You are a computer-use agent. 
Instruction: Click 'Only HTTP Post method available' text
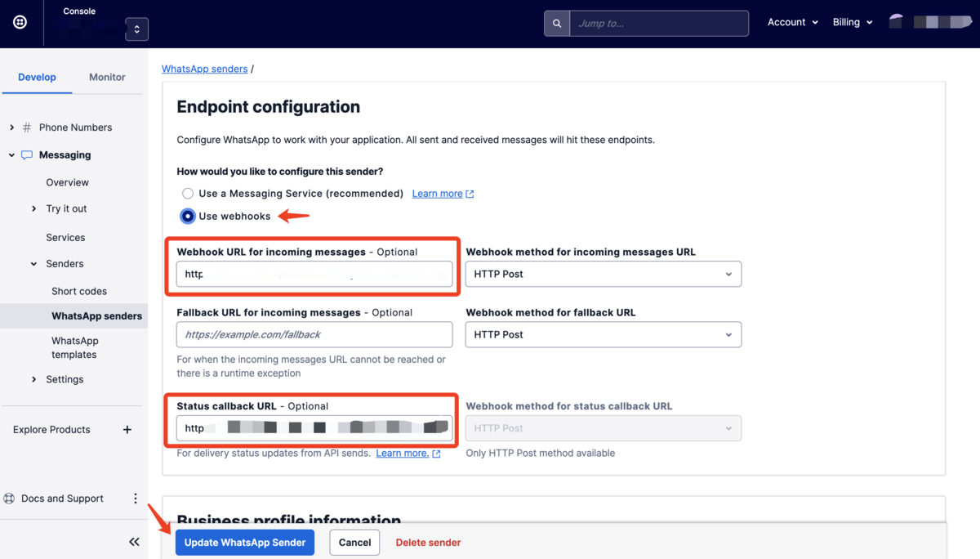point(540,453)
